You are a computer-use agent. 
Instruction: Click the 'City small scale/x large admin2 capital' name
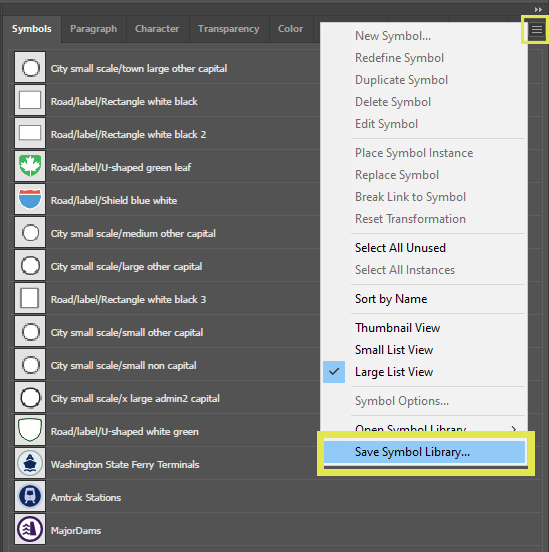point(135,399)
